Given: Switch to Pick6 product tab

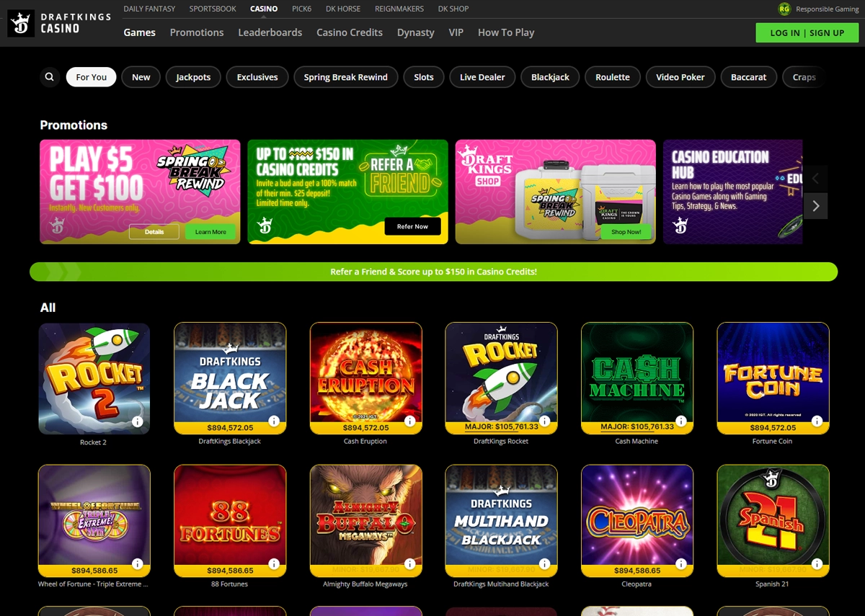Looking at the screenshot, I should click(x=301, y=9).
